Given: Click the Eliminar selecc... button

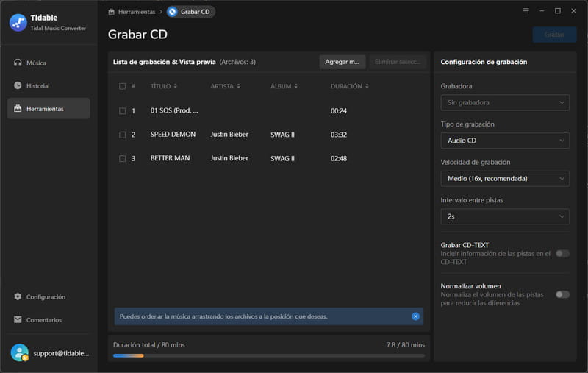Looking at the screenshot, I should coord(397,62).
